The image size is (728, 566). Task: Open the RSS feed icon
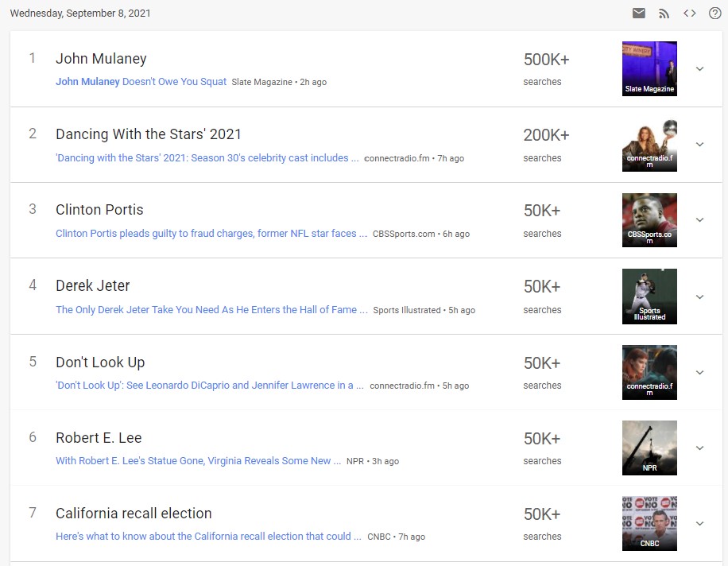(664, 14)
